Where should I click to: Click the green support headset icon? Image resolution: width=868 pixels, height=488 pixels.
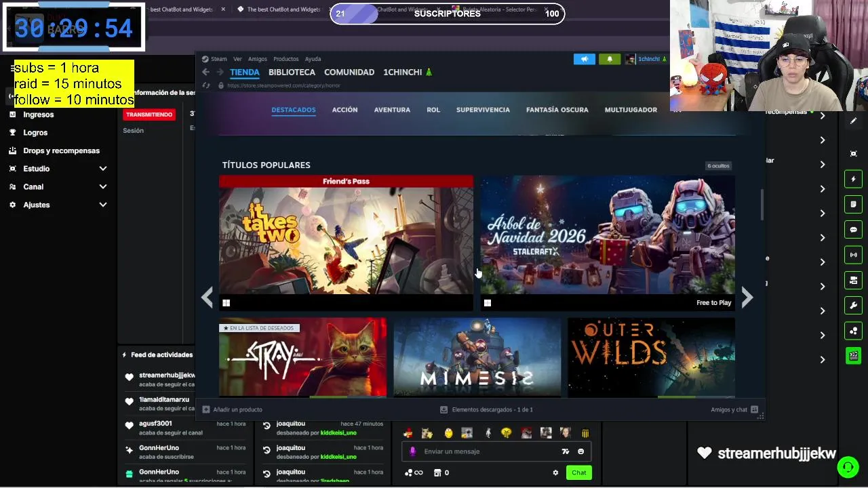pos(848,467)
